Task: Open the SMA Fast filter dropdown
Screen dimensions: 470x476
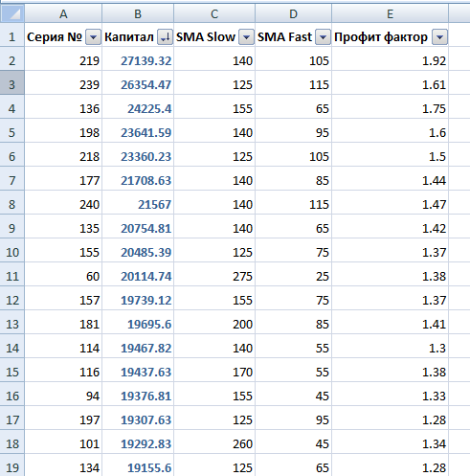Action: pyautogui.click(x=323, y=37)
